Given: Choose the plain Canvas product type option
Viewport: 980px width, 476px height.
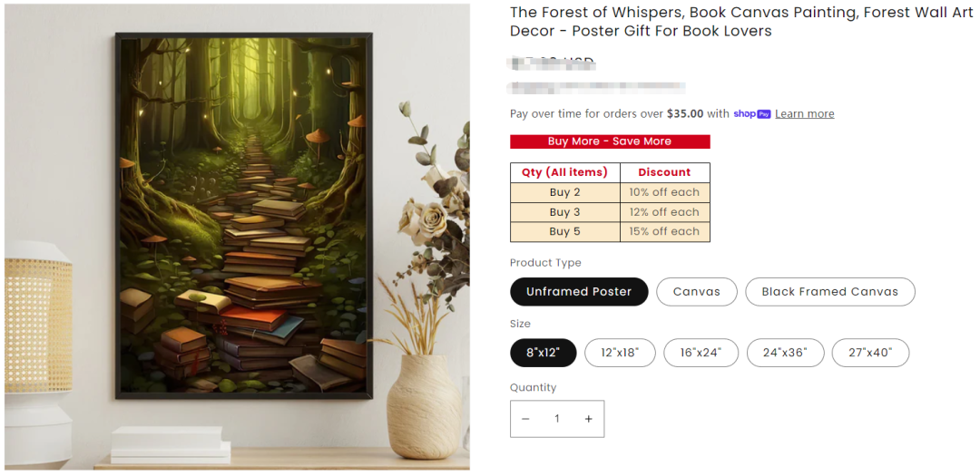Looking at the screenshot, I should click(696, 292).
